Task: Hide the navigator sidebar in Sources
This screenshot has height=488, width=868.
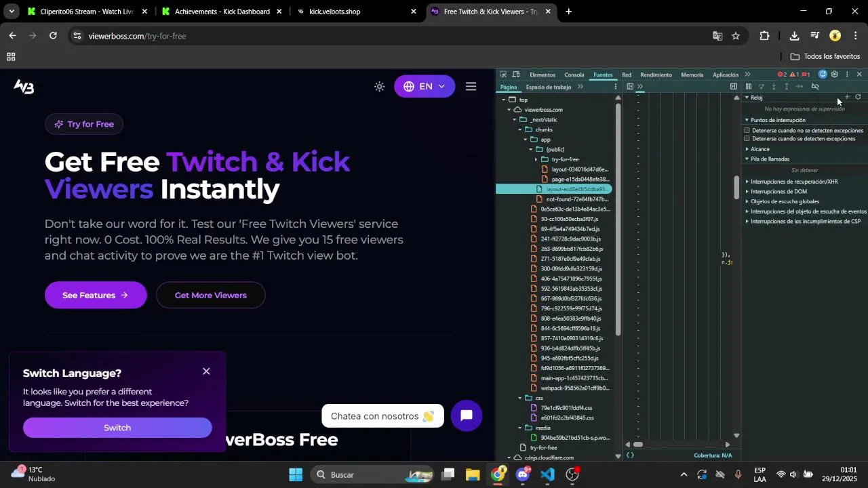Action: point(630,87)
